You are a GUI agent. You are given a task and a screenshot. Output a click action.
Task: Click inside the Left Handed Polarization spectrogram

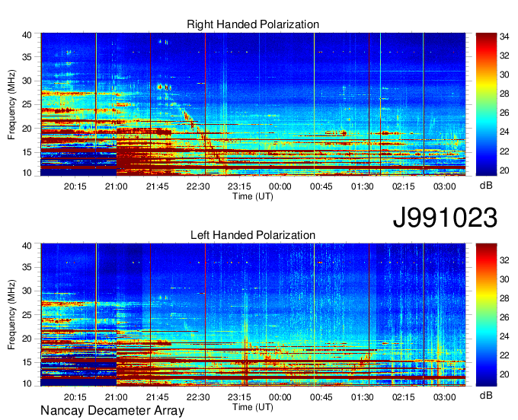[x=253, y=315]
